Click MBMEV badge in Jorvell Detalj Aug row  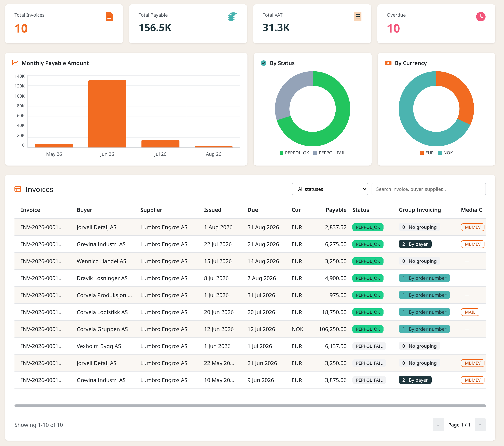(473, 227)
